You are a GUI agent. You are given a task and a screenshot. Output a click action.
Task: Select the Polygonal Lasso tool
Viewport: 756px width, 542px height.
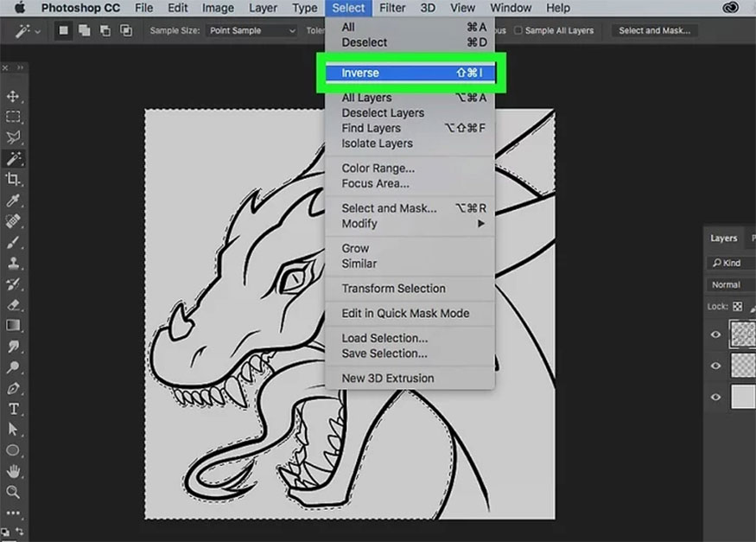(13, 137)
